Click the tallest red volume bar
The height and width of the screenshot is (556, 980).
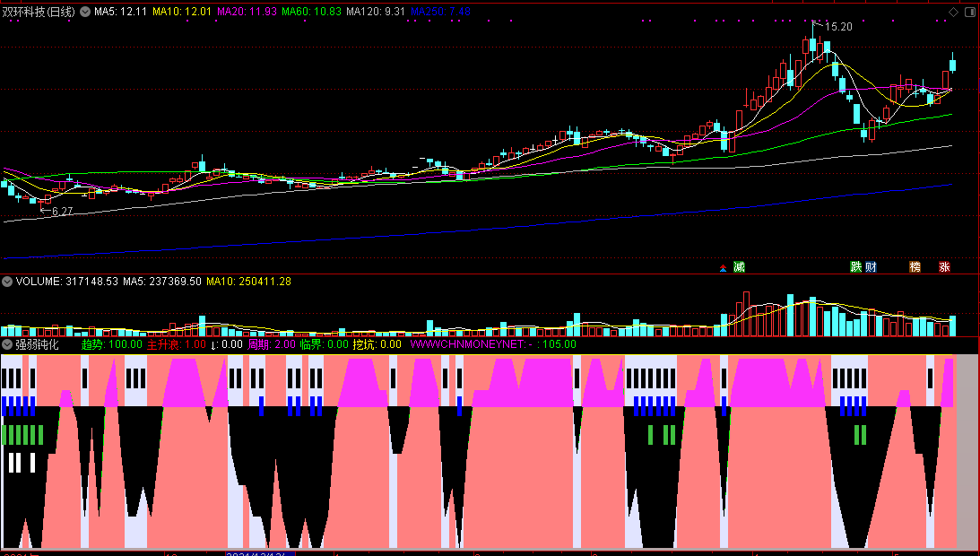coord(746,314)
